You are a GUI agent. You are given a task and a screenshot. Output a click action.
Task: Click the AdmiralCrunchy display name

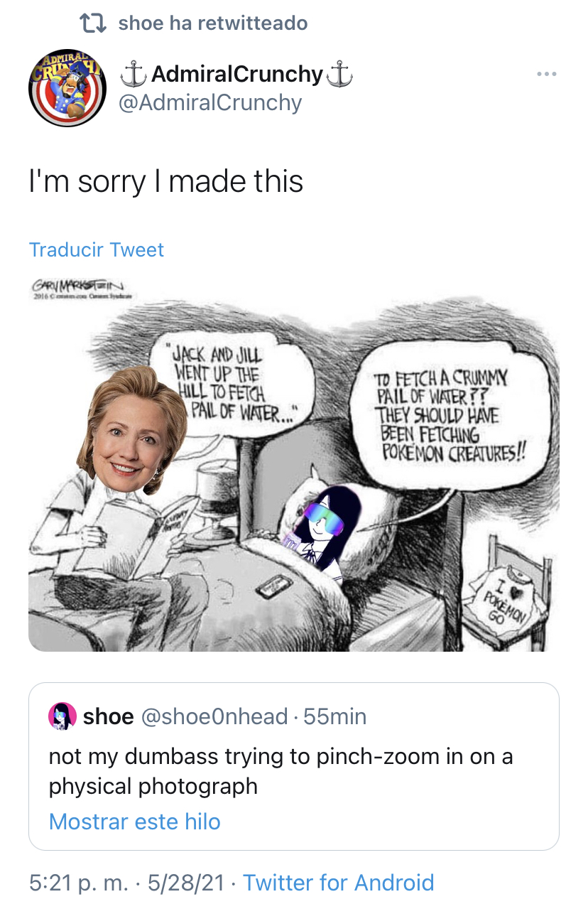[x=237, y=73]
